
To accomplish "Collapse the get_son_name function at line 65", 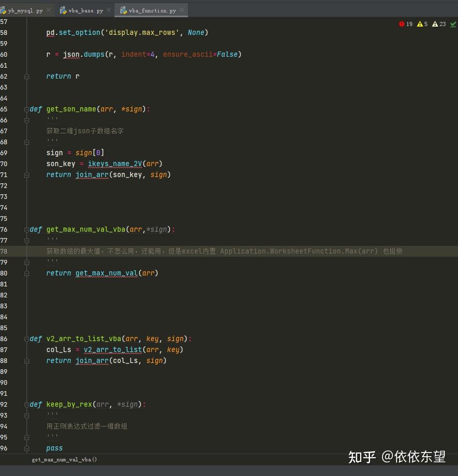I will [x=27, y=109].
